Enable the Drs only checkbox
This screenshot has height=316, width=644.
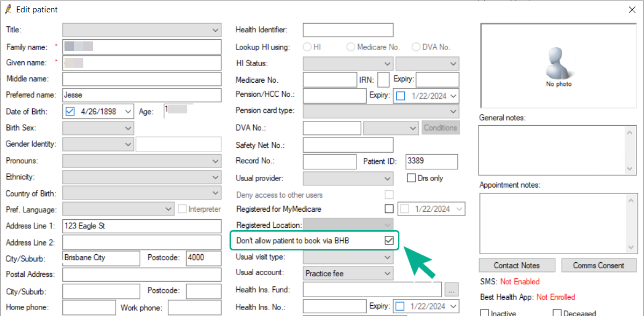pos(411,178)
